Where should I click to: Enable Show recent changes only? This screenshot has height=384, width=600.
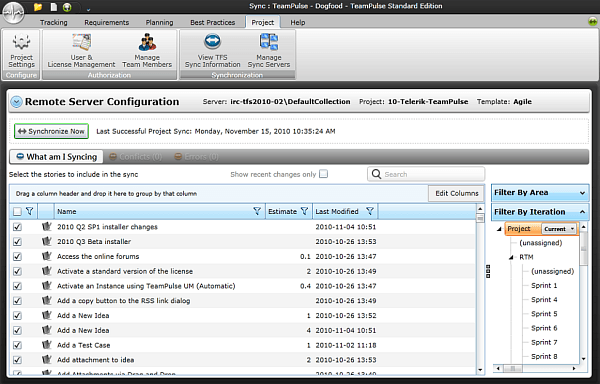[x=324, y=174]
